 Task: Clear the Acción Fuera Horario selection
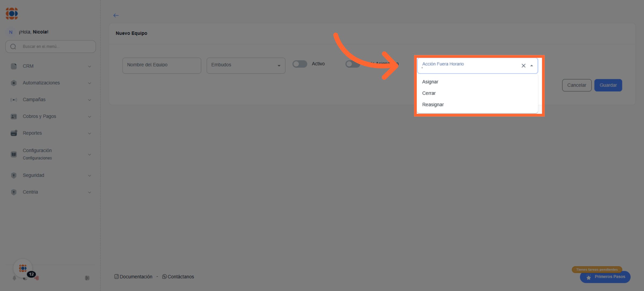point(523,66)
